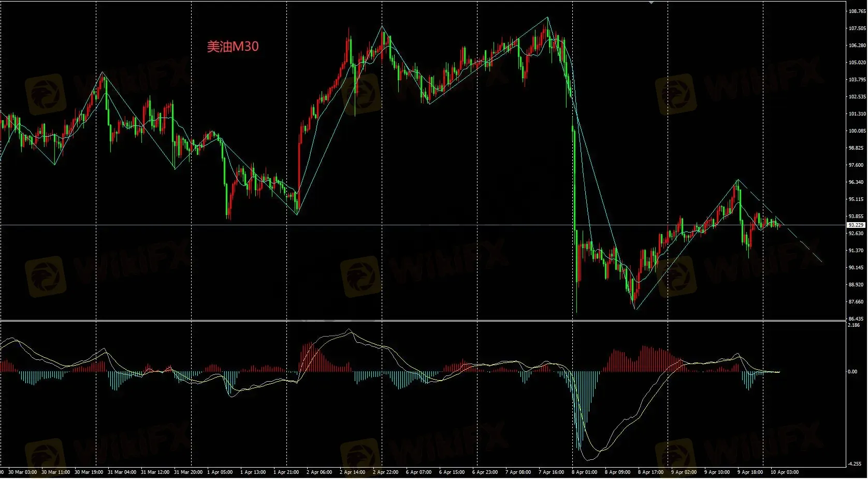Click the 9 Apr 18:00 time label
Screen dimensions: 868x479
click(750, 472)
